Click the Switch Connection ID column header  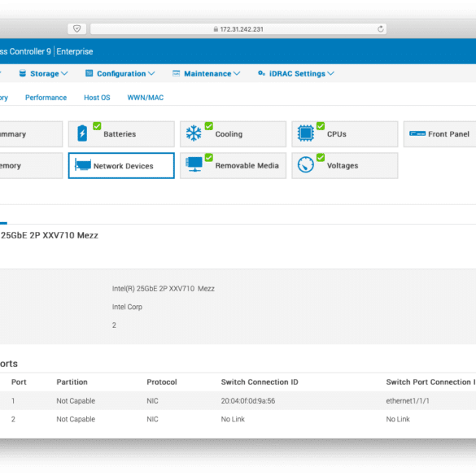260,382
